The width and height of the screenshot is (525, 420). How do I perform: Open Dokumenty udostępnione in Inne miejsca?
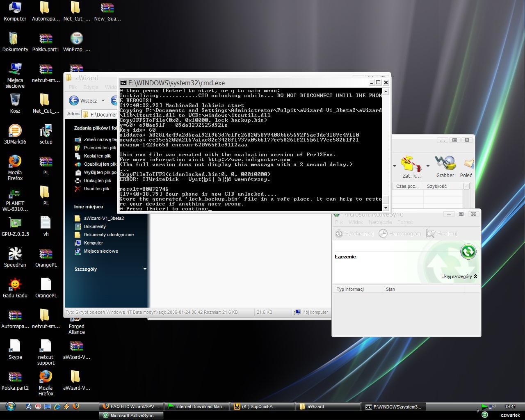[x=104, y=235]
